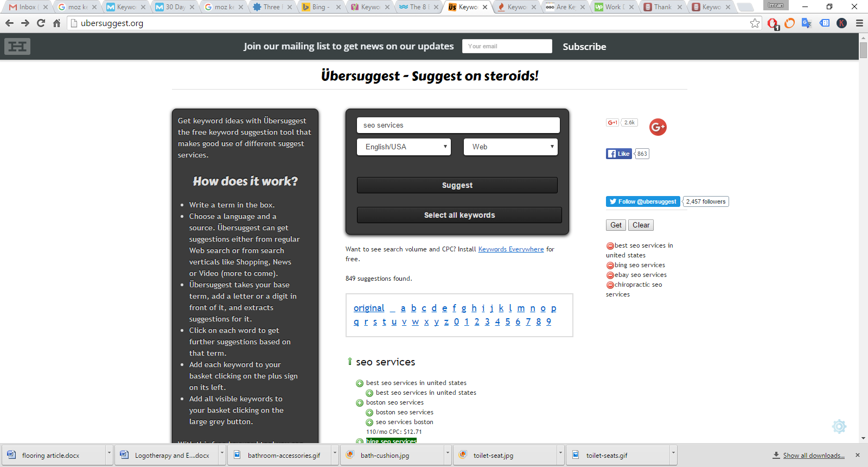Viewport: 868px width, 467px height.
Task: Click the green arrow beside 'seo services' heading
Action: [349, 361]
